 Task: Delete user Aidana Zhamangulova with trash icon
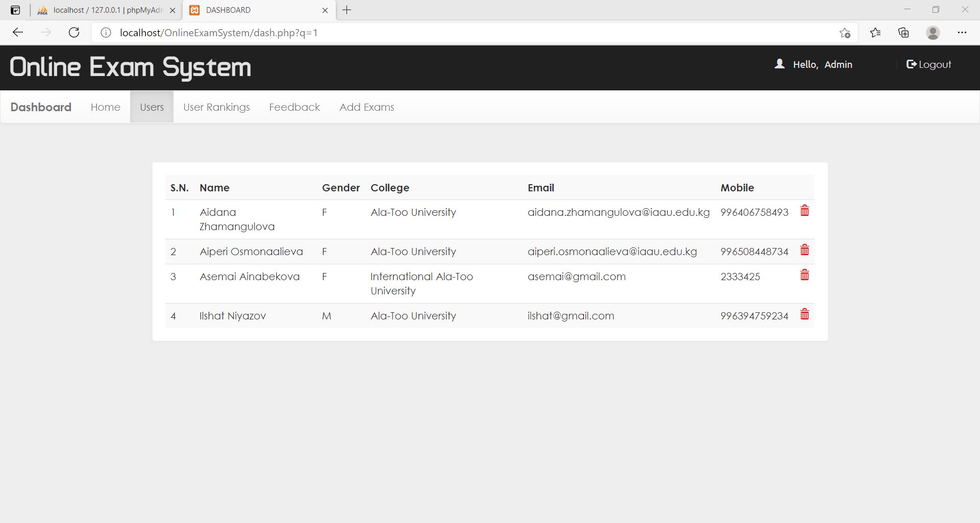coord(804,211)
